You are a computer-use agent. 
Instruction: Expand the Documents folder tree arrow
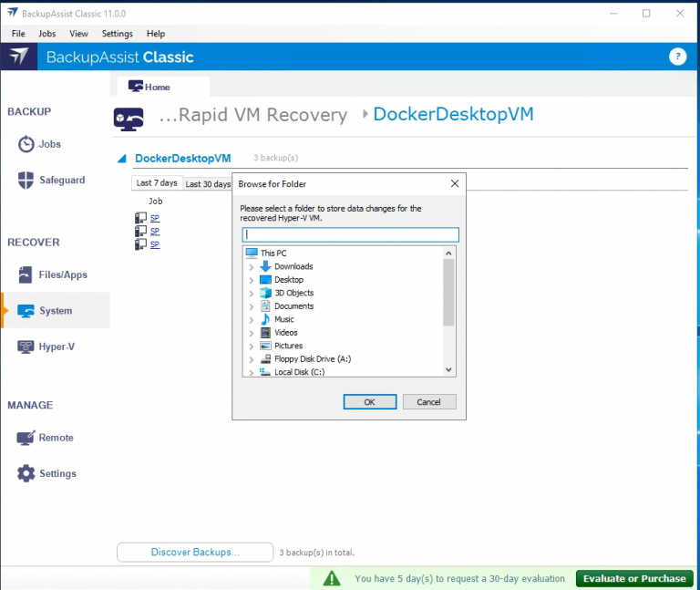point(252,306)
